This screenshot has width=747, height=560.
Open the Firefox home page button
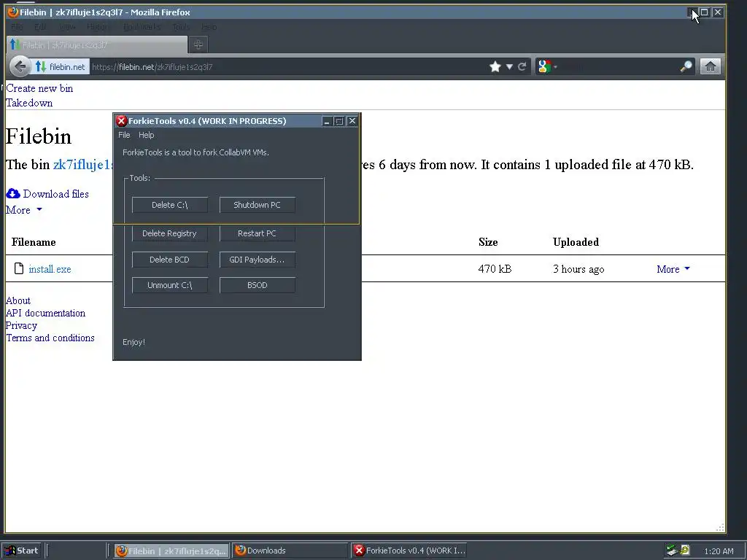(x=710, y=66)
